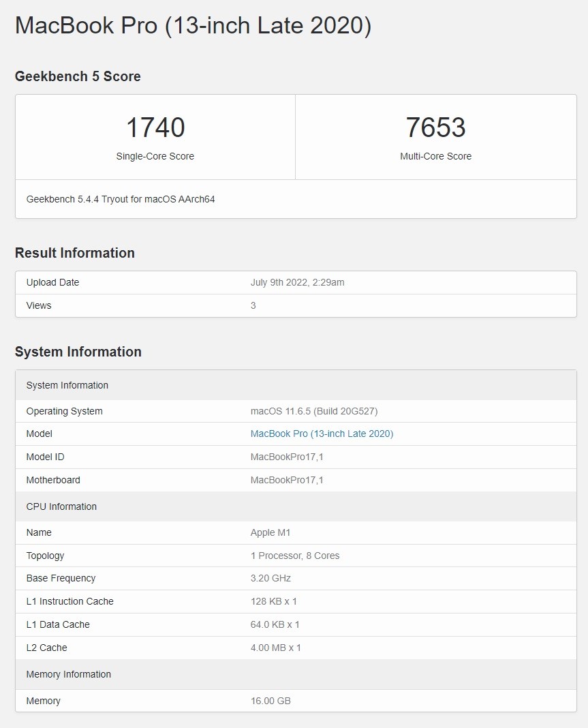Select the Base Frequency 3.20 GHz value
Image resolution: width=588 pixels, height=728 pixels.
(x=270, y=578)
